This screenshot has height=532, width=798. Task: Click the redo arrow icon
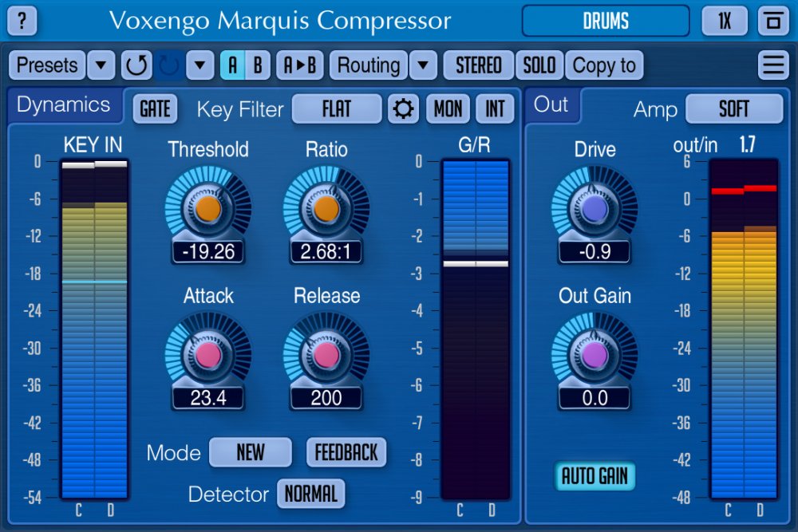tap(169, 65)
